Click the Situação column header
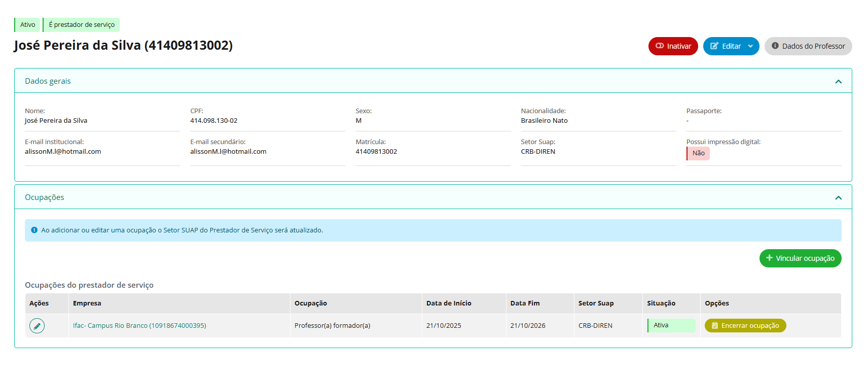Image resolution: width=868 pixels, height=374 pixels. [x=661, y=303]
